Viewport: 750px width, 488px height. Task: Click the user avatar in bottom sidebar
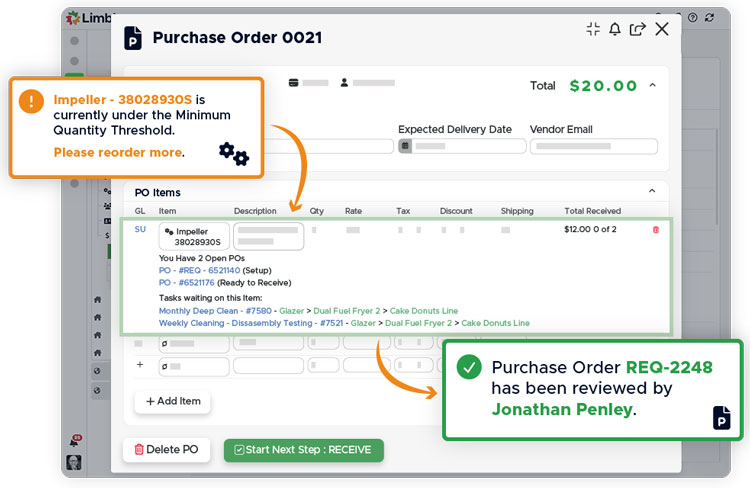(74, 462)
